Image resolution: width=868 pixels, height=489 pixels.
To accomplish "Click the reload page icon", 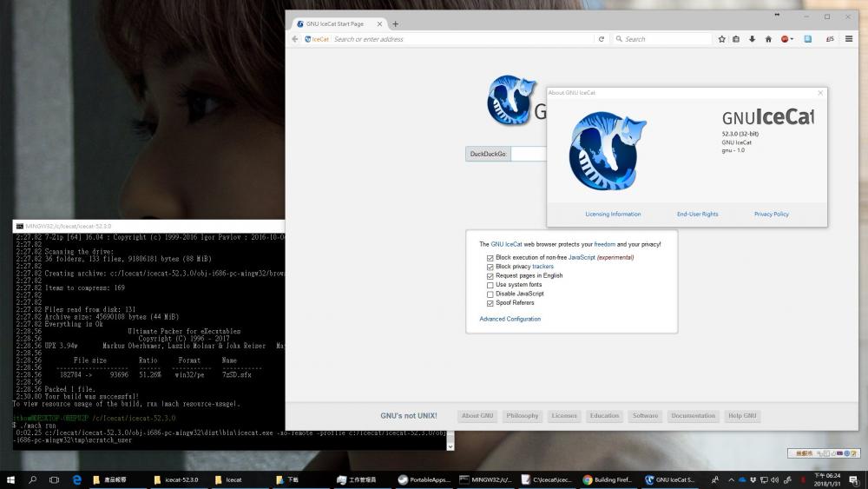I will [x=601, y=39].
